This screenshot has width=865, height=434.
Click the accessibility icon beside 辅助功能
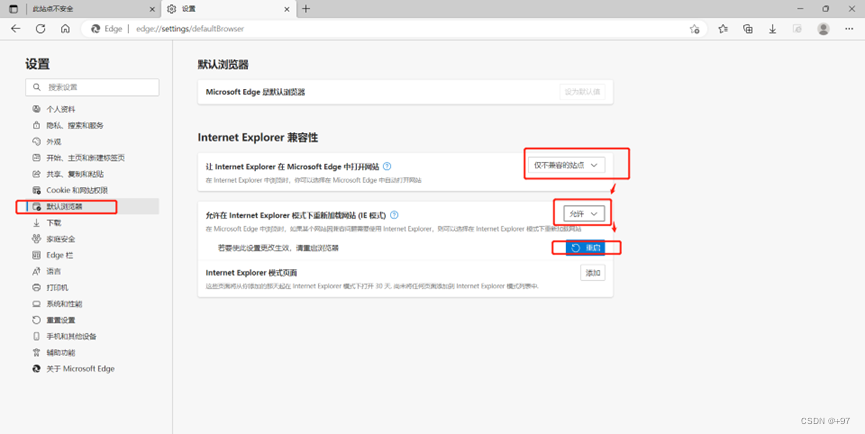[x=36, y=352]
